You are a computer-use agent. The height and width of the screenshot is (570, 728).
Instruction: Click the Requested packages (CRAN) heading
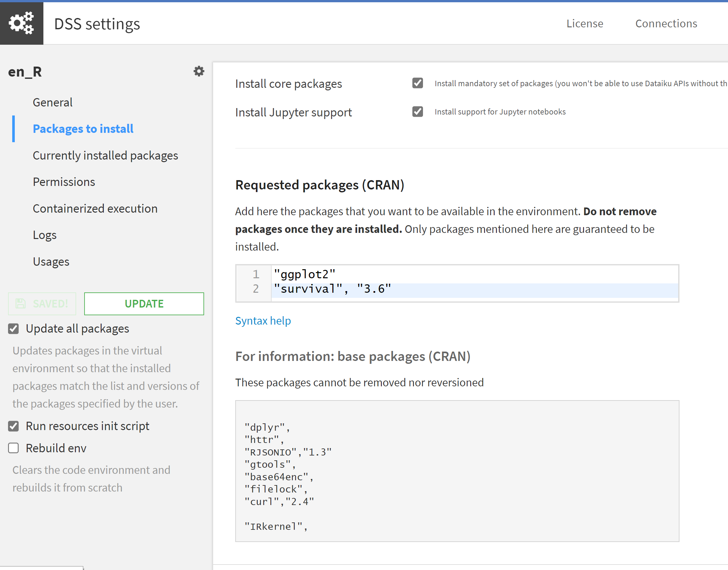319,185
